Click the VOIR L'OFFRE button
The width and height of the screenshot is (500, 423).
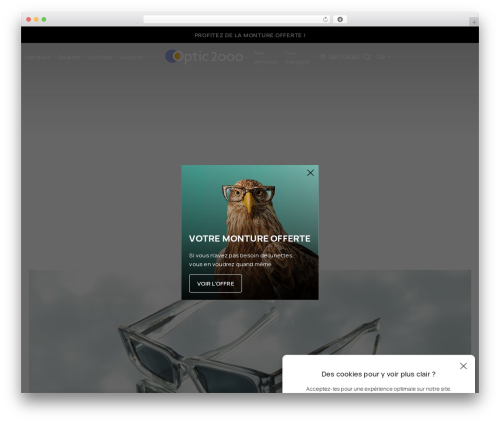[x=215, y=284]
